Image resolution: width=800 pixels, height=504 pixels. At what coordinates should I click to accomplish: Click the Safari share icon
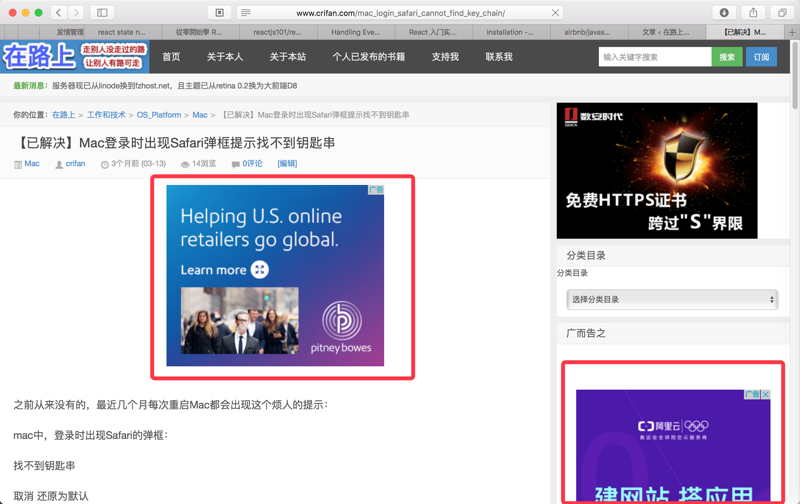click(x=753, y=12)
